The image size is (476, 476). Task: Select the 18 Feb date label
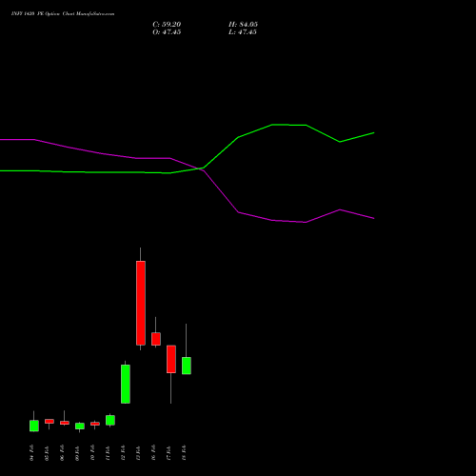pos(184,453)
